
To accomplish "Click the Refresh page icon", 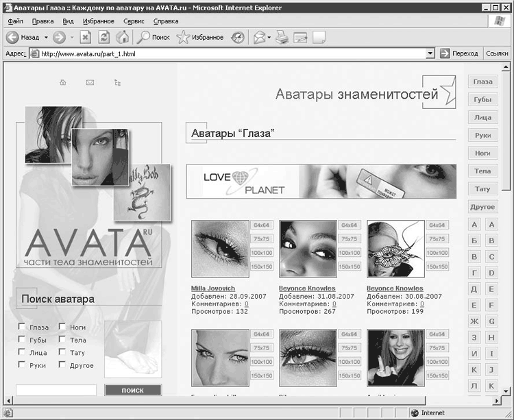I will 104,38.
